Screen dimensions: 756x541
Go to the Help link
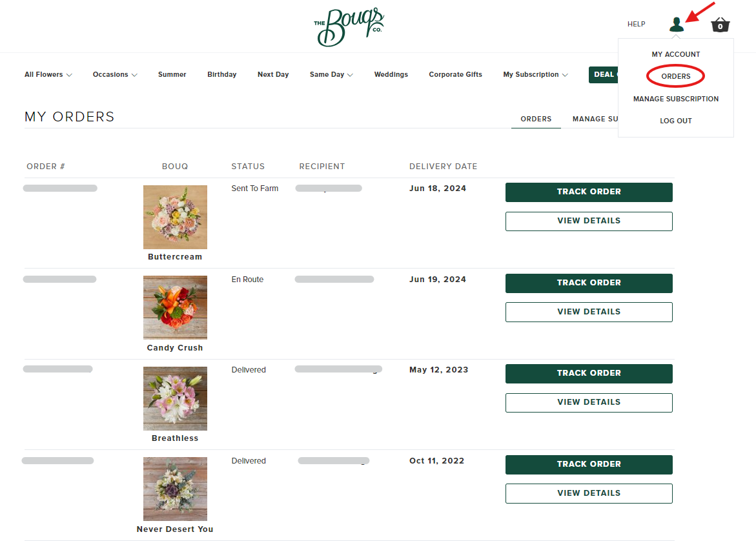click(x=636, y=24)
